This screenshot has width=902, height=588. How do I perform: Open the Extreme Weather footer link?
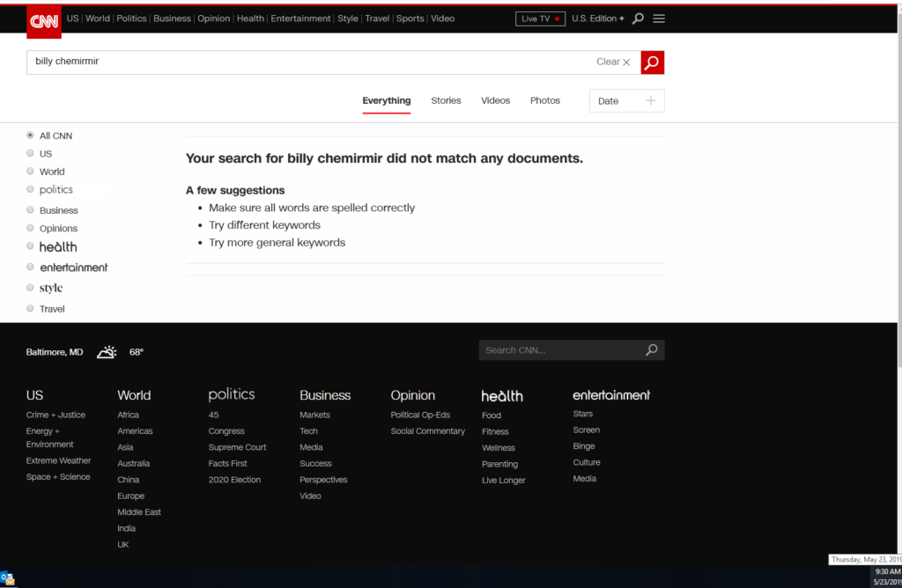click(58, 460)
